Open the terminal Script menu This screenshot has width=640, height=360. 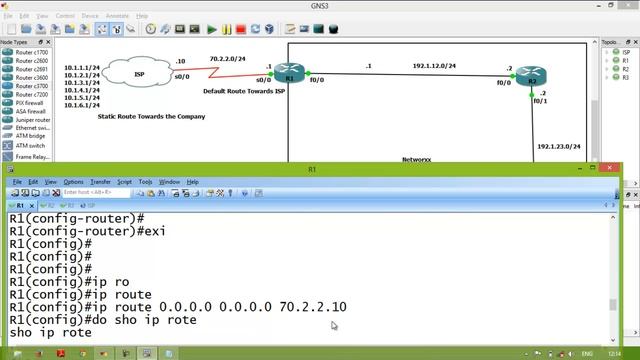coord(124,182)
